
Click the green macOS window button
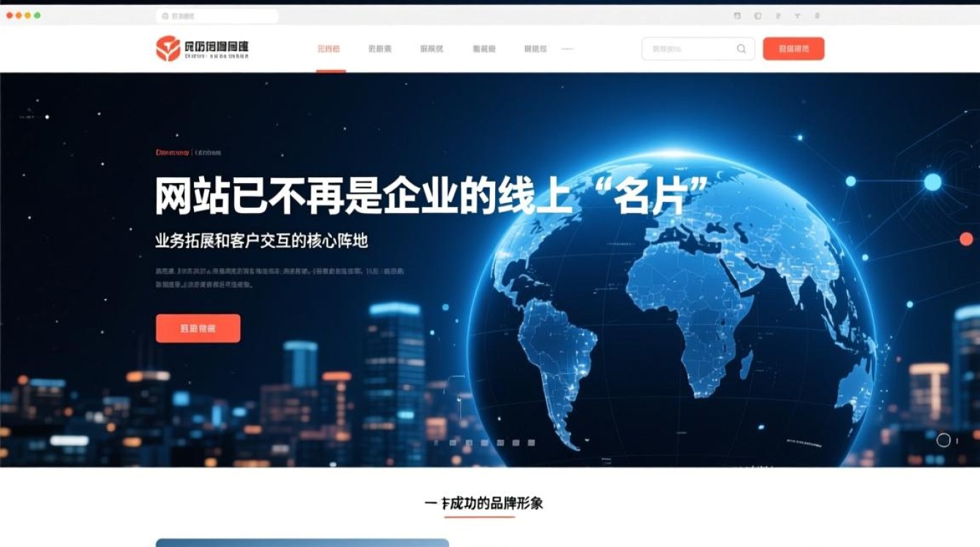pos(37,15)
